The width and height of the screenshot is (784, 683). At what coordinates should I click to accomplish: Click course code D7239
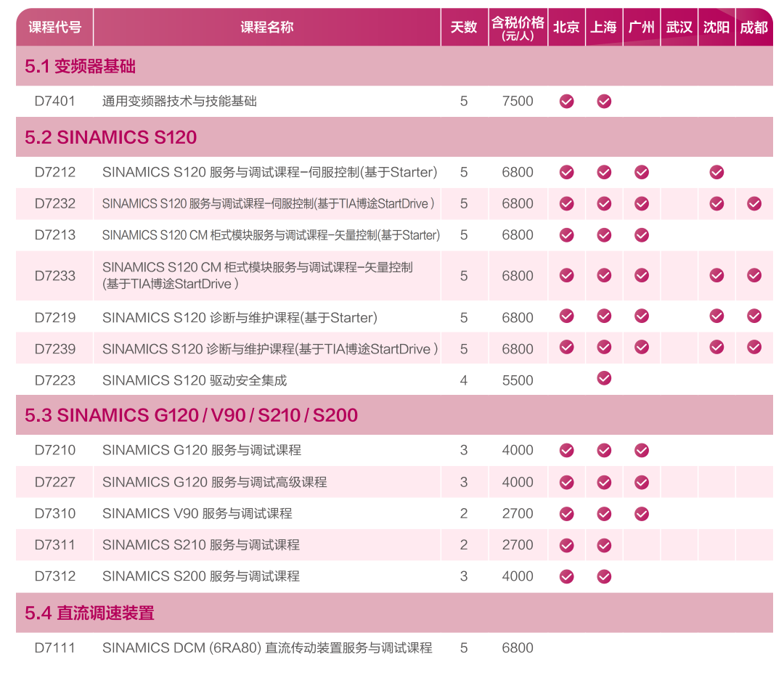pyautogui.click(x=54, y=349)
